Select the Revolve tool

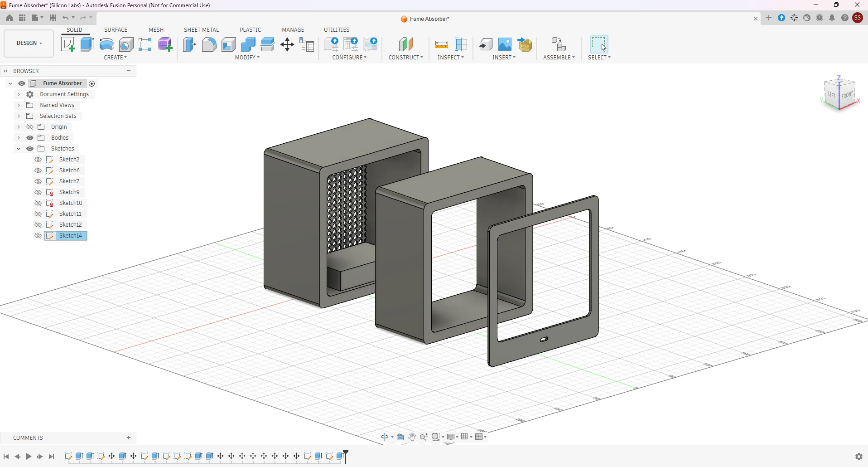(x=107, y=44)
